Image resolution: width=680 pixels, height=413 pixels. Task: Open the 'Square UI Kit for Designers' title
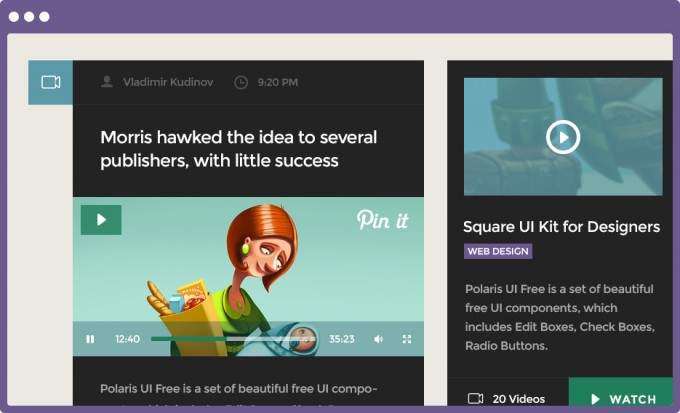tap(562, 226)
